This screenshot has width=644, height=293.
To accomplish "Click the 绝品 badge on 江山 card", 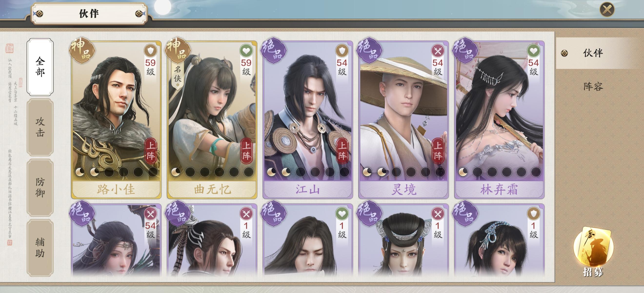I will click(274, 50).
